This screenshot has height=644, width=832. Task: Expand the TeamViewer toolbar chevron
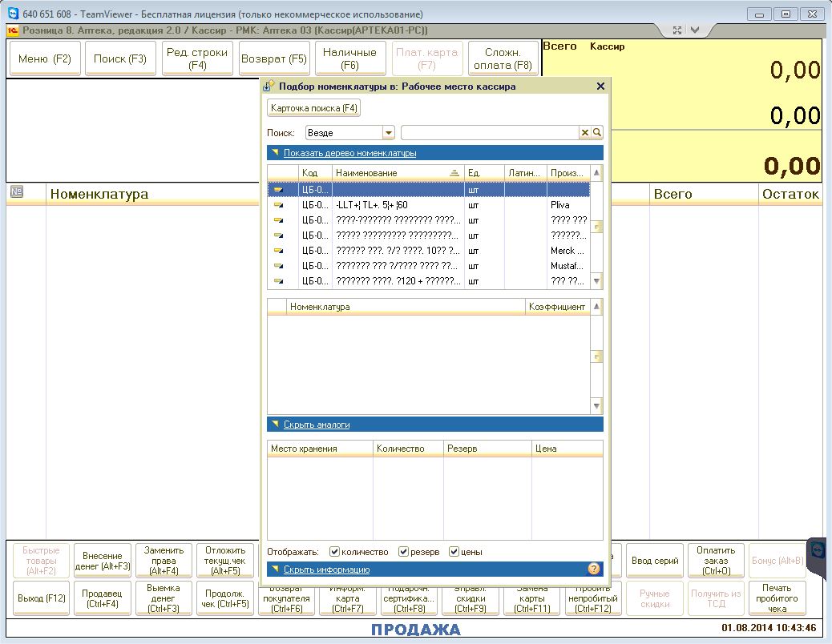click(x=695, y=30)
